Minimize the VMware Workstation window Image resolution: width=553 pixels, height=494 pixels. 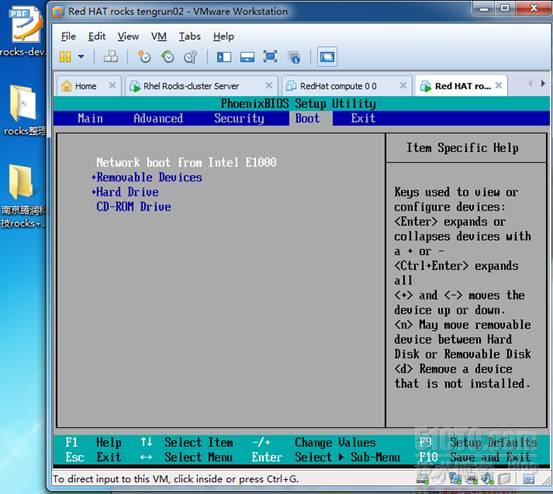click(x=484, y=8)
